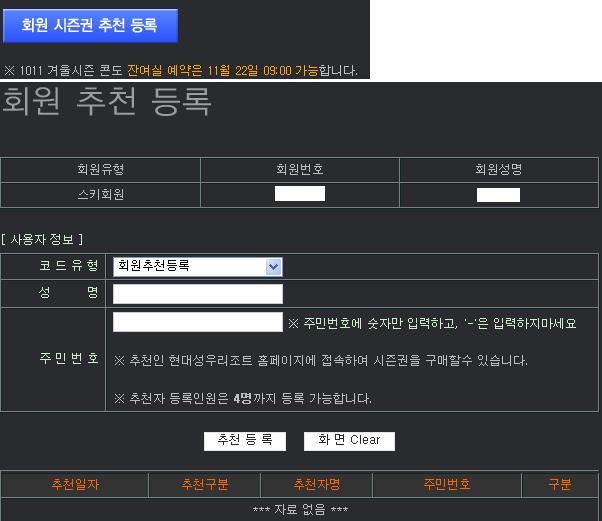Click the 자료 없음 empty results row
The image size is (602, 521).
click(x=300, y=510)
